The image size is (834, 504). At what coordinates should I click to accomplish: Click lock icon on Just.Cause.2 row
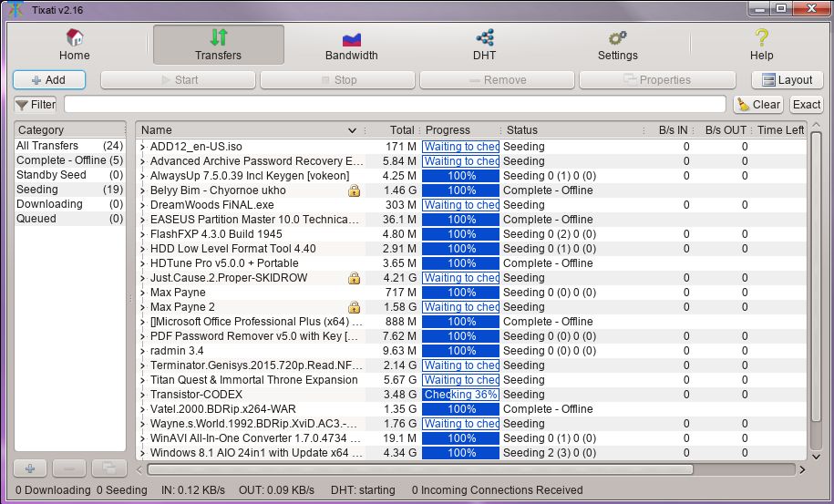coord(355,278)
